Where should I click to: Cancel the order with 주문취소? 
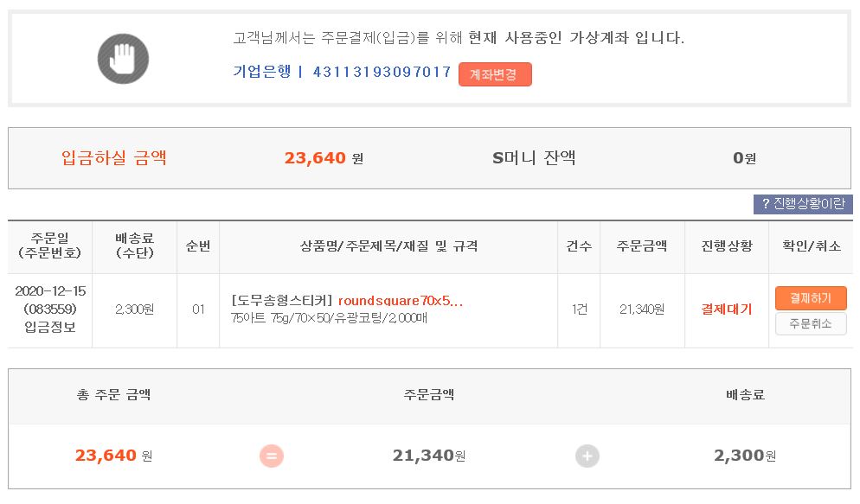pyautogui.click(x=810, y=323)
